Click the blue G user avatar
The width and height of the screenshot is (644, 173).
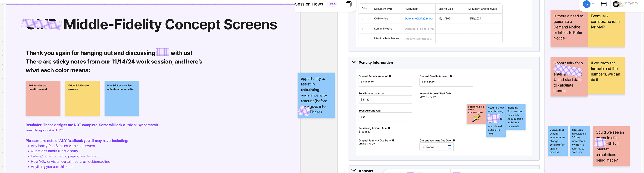coord(586,4)
